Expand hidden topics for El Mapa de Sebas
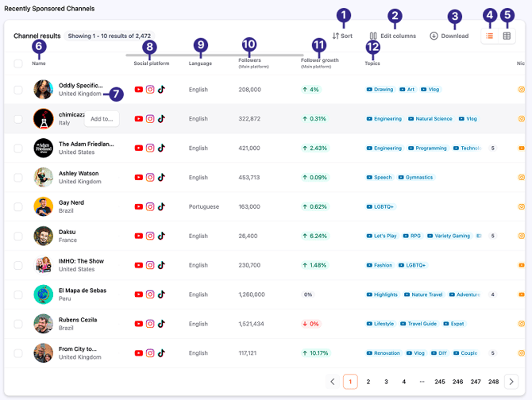The image size is (532, 400). (492, 294)
